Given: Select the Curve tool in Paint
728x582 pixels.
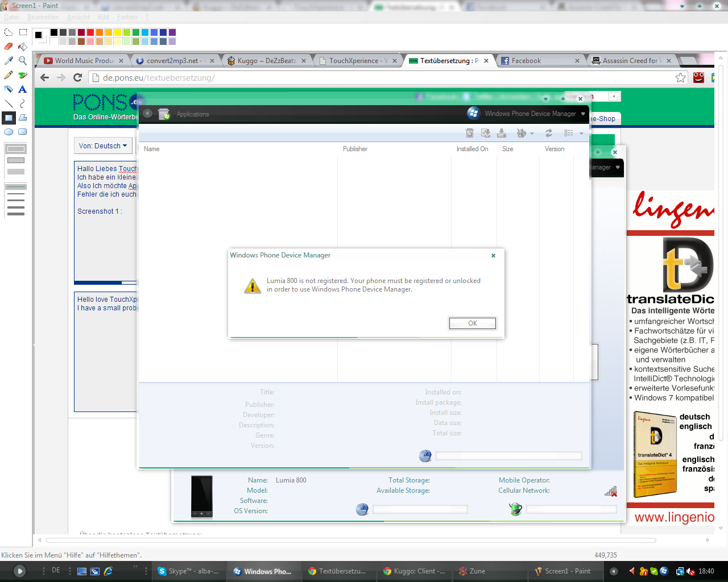Looking at the screenshot, I should pos(23,103).
